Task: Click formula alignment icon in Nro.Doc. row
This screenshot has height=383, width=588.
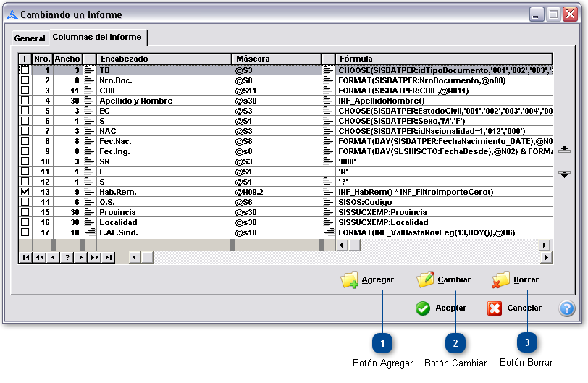Action: pyautogui.click(x=328, y=80)
